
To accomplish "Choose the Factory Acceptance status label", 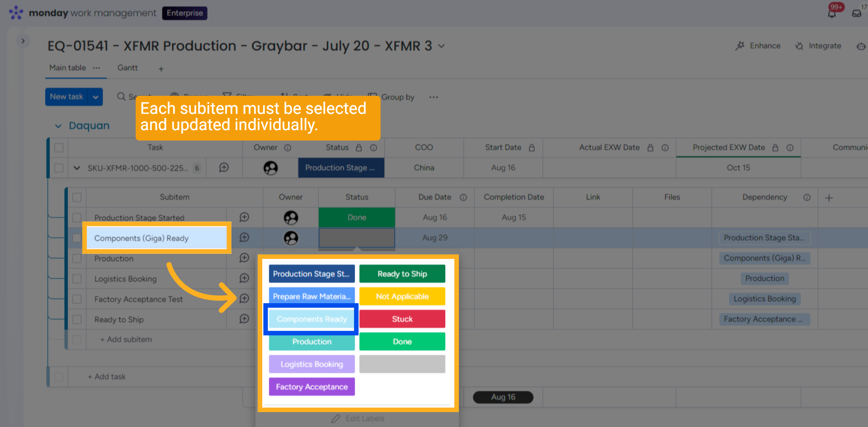I will point(312,387).
